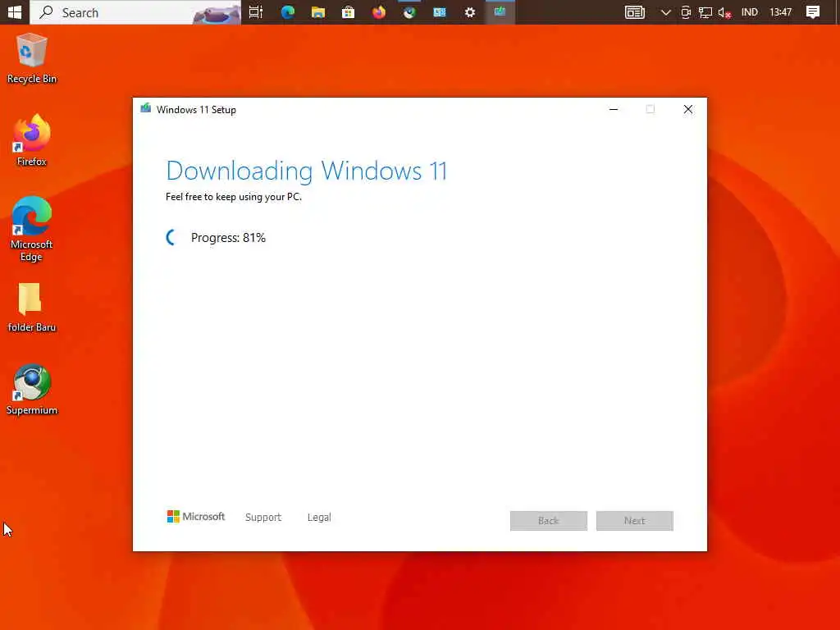Select the Microsoft Edge desktop shortcut
The height and width of the screenshot is (630, 840).
(32, 229)
